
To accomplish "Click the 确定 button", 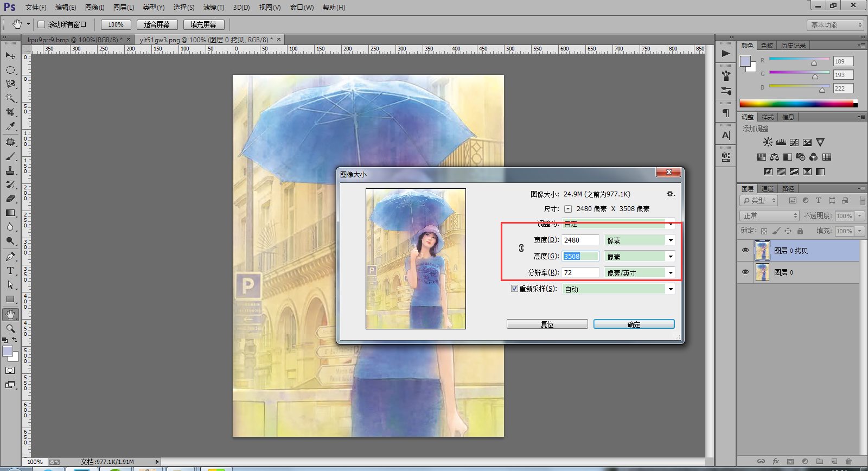I will pos(634,324).
